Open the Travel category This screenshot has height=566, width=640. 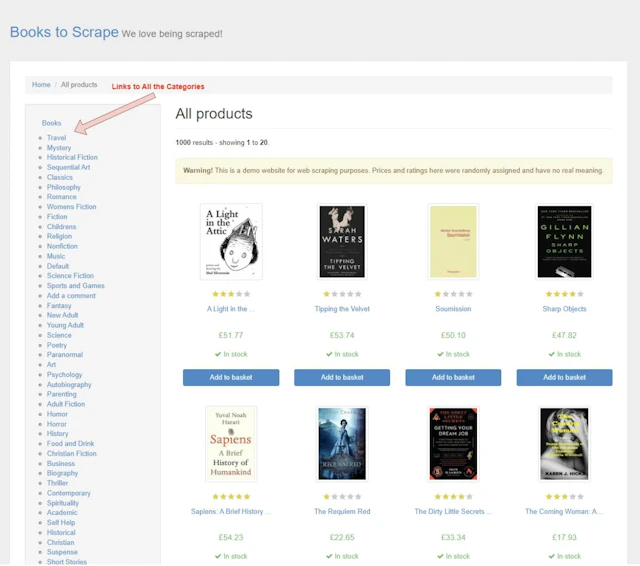[56, 138]
